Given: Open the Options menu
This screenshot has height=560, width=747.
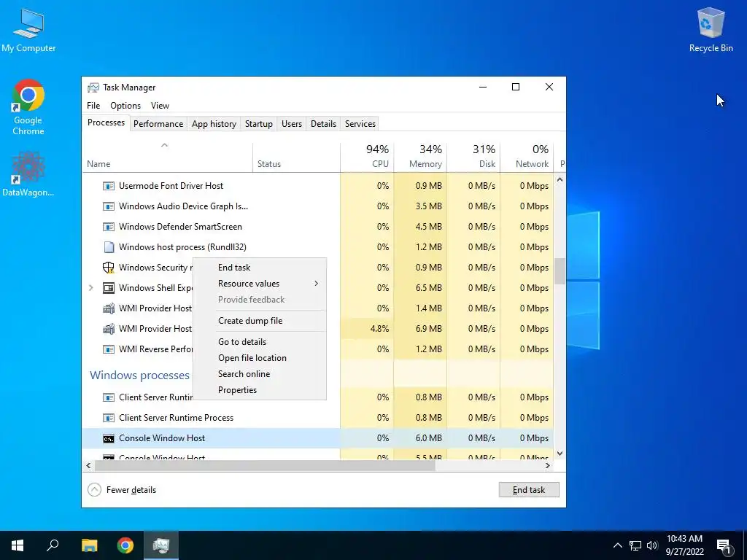Looking at the screenshot, I should click(125, 106).
